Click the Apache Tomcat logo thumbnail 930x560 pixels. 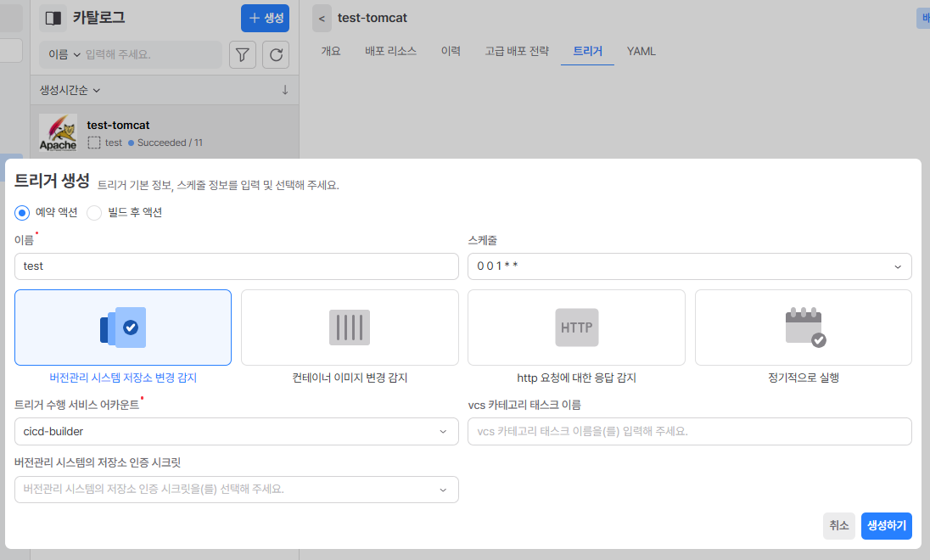pyautogui.click(x=58, y=133)
